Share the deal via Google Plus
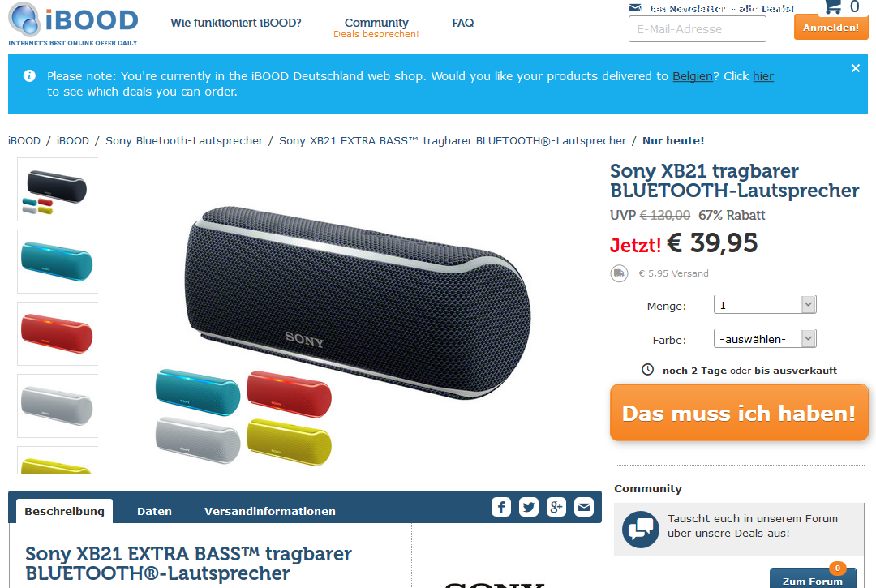This screenshot has height=588, width=876. click(x=556, y=507)
